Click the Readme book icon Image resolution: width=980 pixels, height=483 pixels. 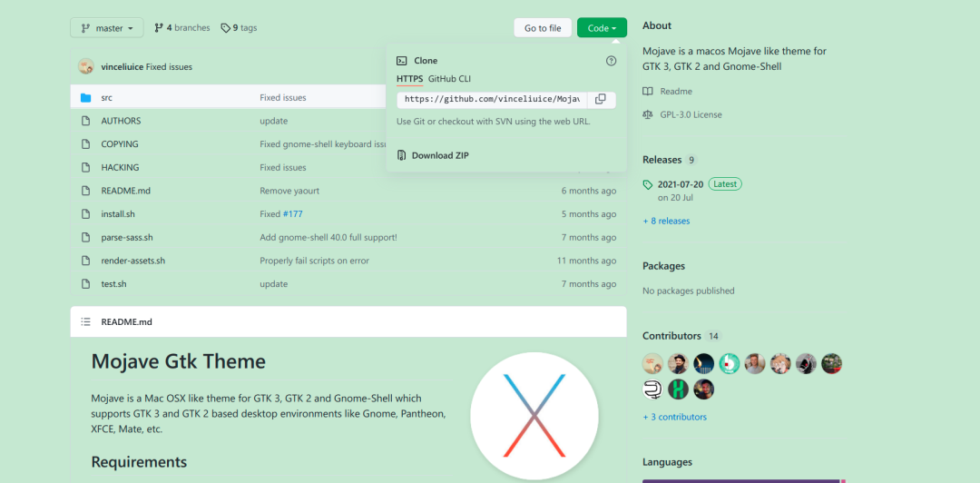[648, 92]
